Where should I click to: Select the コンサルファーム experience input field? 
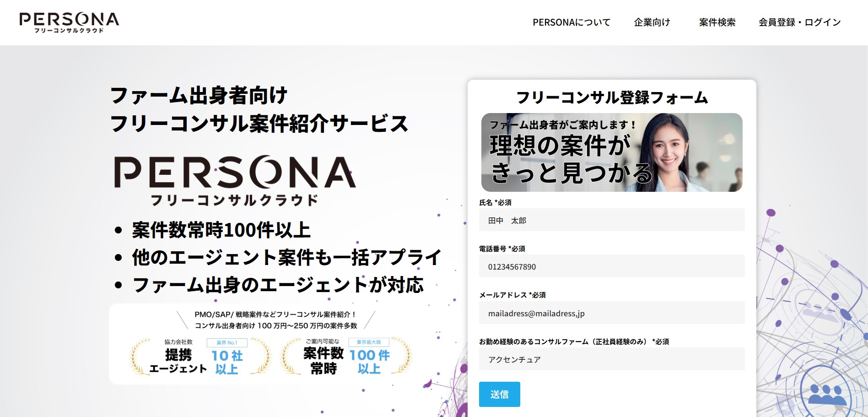click(611, 359)
